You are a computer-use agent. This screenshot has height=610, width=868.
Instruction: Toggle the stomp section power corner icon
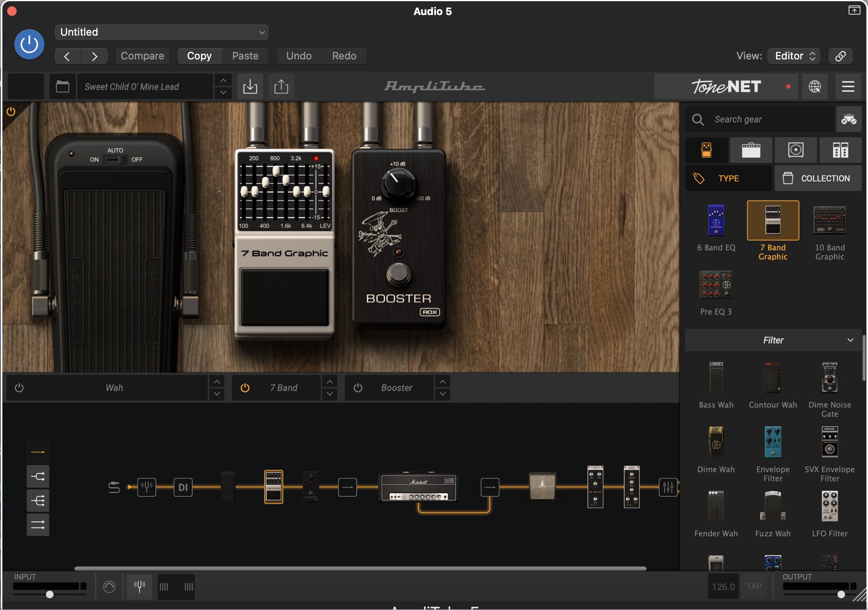coord(11,112)
